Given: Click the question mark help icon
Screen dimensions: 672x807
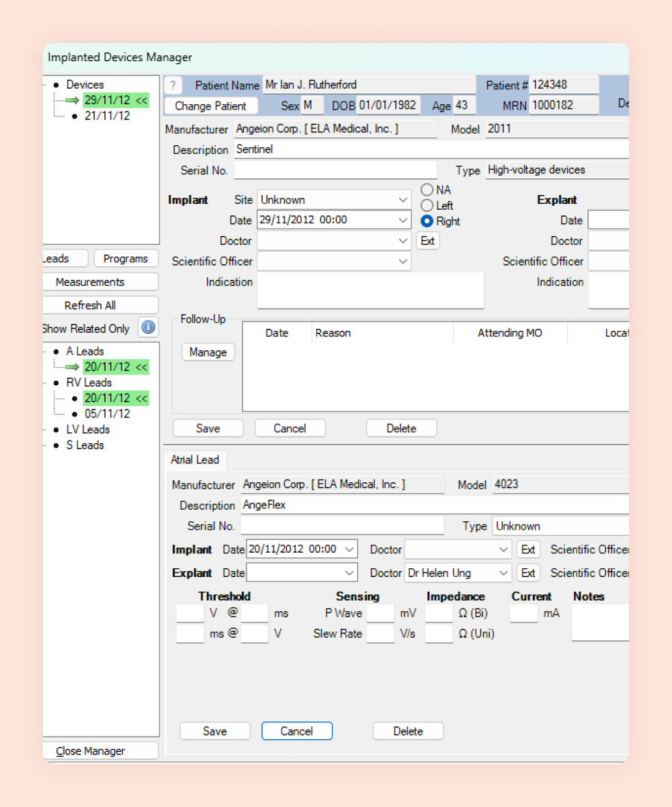Looking at the screenshot, I should (173, 85).
